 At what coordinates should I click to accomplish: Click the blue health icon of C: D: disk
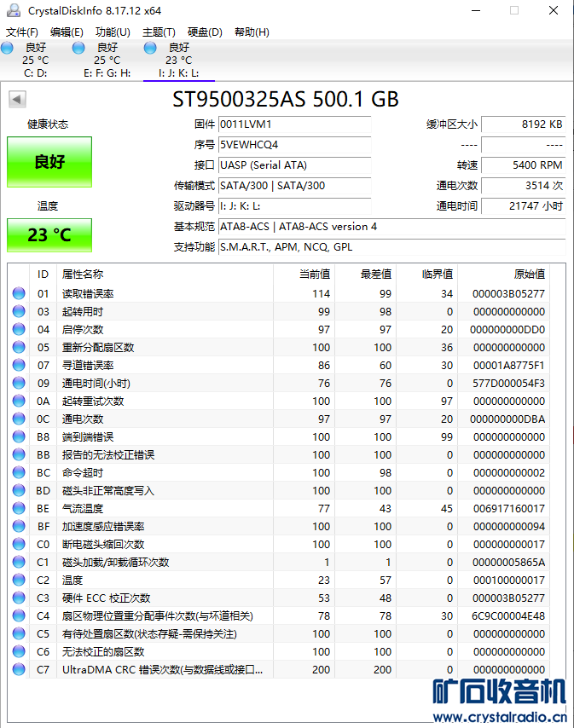(x=7, y=48)
